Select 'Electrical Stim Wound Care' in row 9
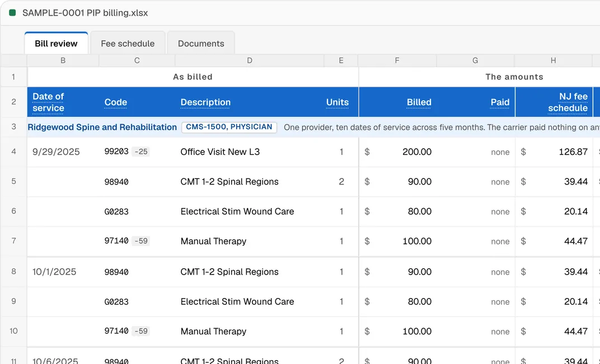The width and height of the screenshot is (600, 364). click(x=237, y=302)
